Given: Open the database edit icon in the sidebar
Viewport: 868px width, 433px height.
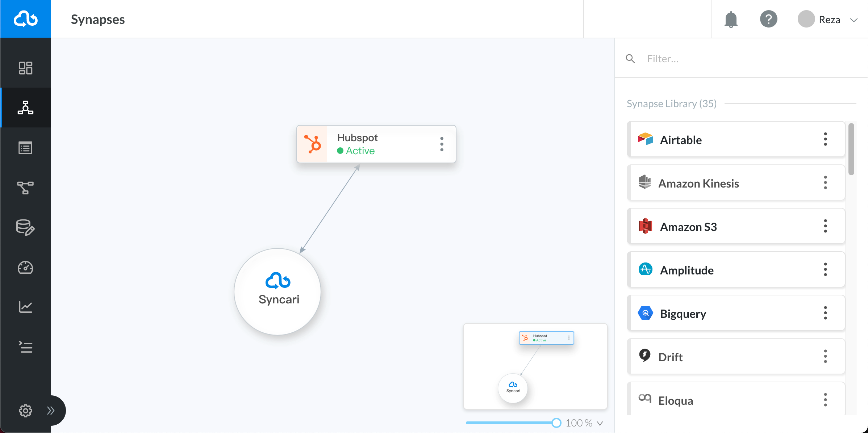Looking at the screenshot, I should [25, 227].
